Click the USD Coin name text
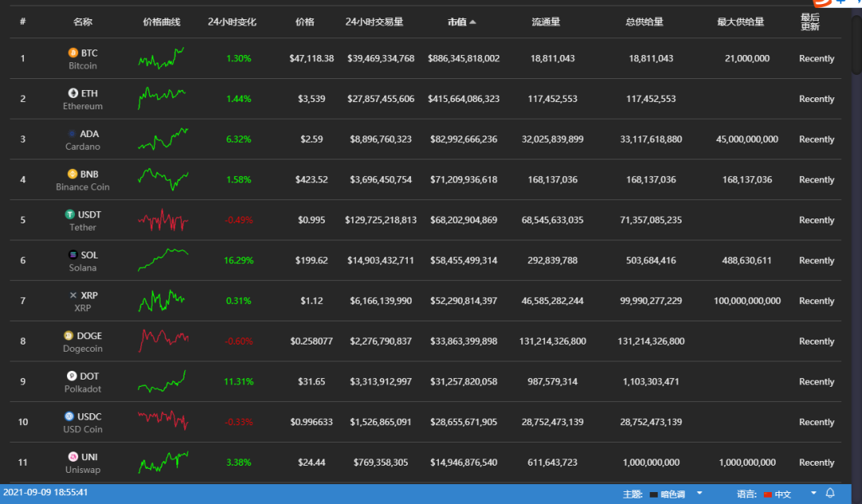The height and width of the screenshot is (504, 862). point(82,429)
